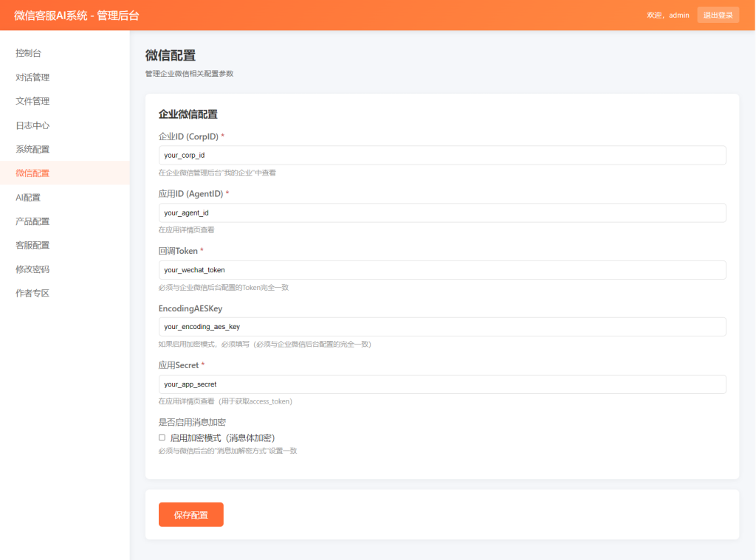Enable the 启用加密模式 checkbox
Image resolution: width=756 pixels, height=560 pixels.
(x=161, y=438)
